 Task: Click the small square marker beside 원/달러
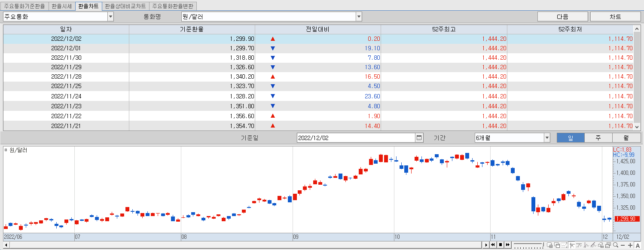[6, 150]
